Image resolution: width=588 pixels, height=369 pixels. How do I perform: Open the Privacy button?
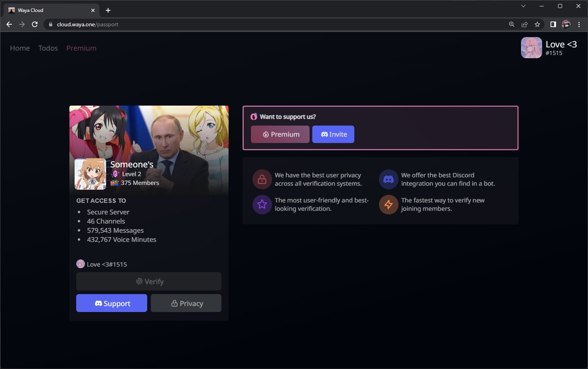click(x=186, y=303)
